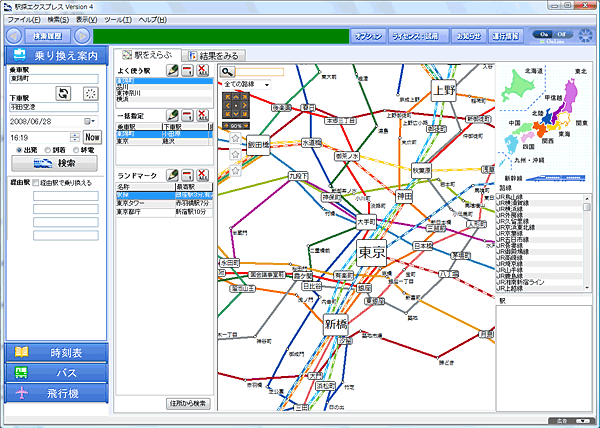Center the map with middle dot button
This screenshot has width=600, height=428.
coord(236,105)
